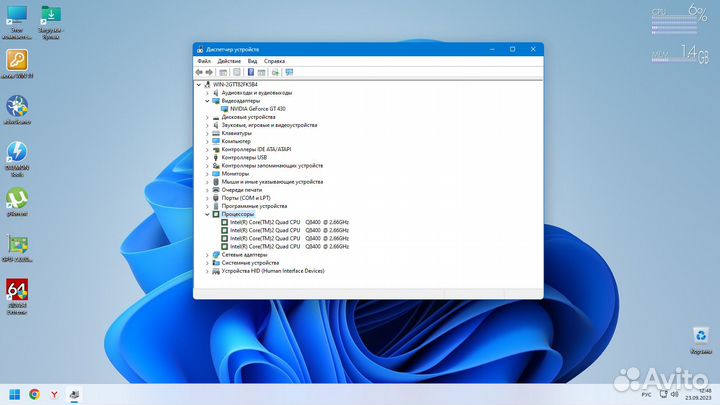This screenshot has width=720, height=405.
Task: Select the AIDA64 Extreme desktop shortcut
Action: pyautogui.click(x=17, y=297)
